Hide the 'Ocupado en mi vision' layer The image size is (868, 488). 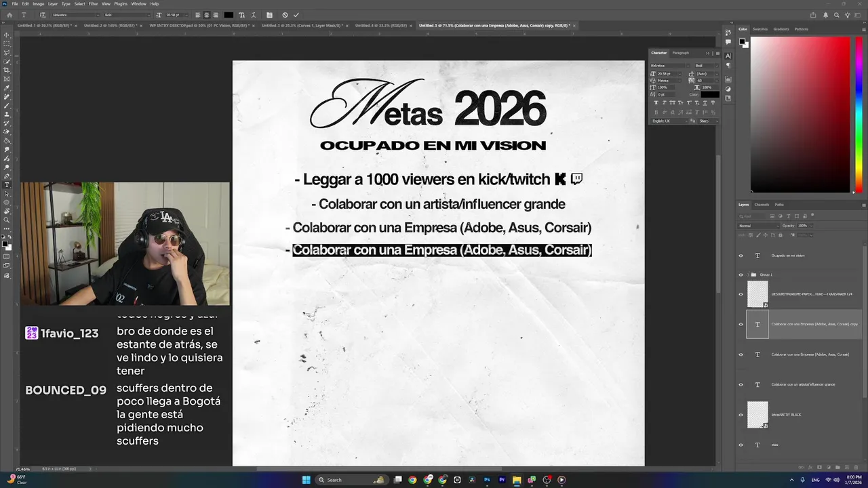pos(741,256)
